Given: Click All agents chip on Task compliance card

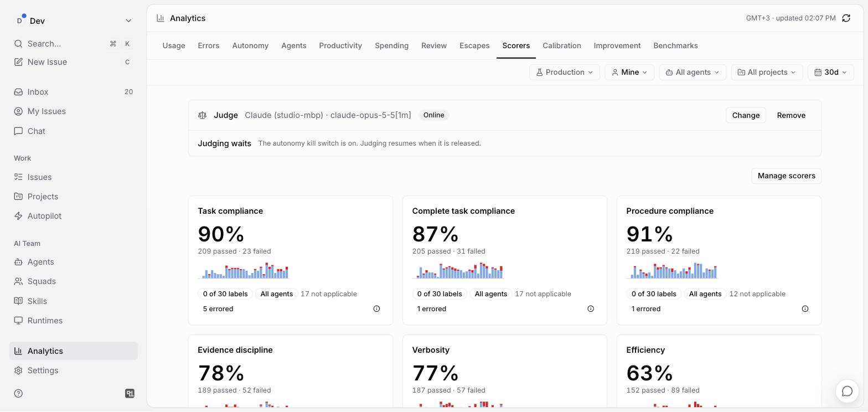Looking at the screenshot, I should tap(277, 294).
